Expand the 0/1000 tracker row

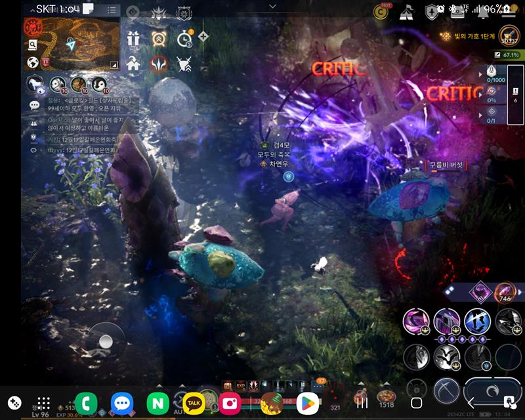(x=492, y=74)
